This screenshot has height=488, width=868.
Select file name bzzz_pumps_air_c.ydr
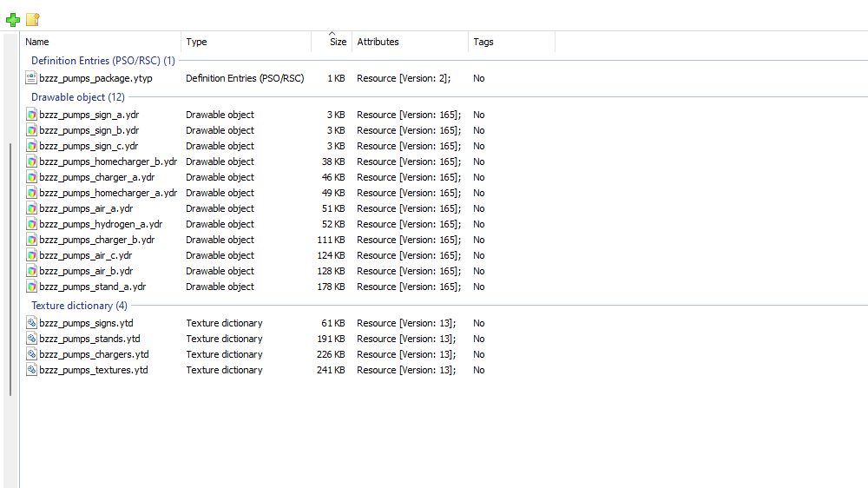[x=86, y=255]
